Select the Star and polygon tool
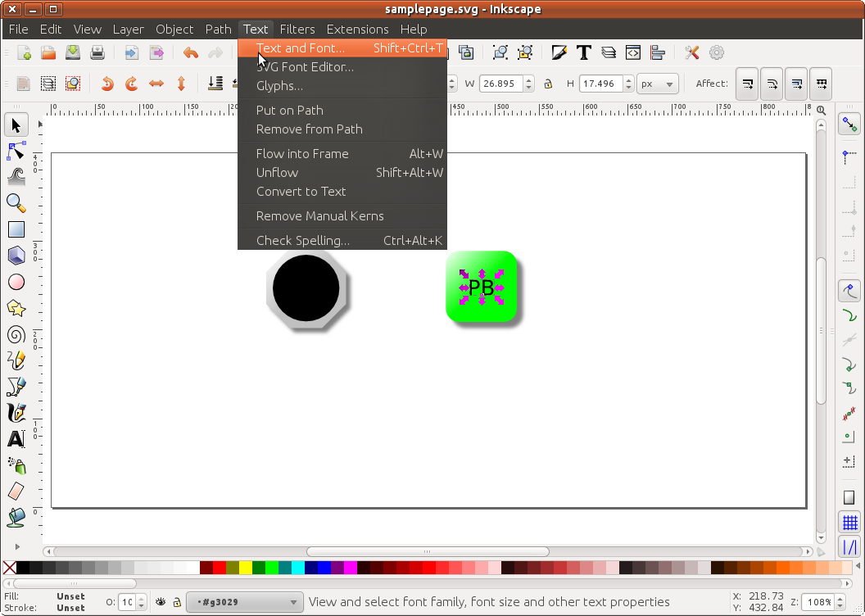The height and width of the screenshot is (616, 865). 16,308
